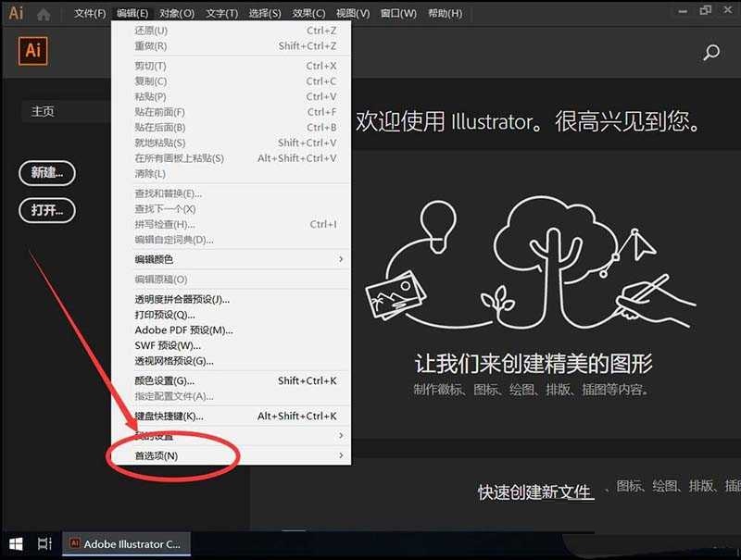Expand the 首选项 submenu arrow
The width and height of the screenshot is (741, 560).
[340, 454]
